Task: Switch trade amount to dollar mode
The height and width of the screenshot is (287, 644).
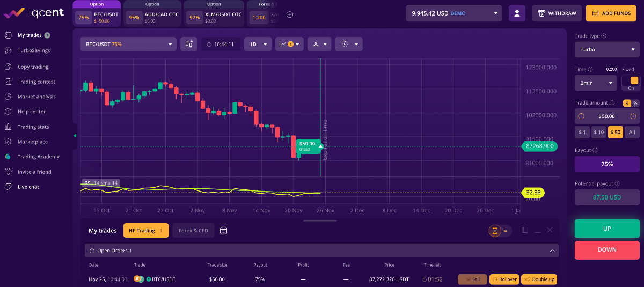Action: (x=627, y=103)
